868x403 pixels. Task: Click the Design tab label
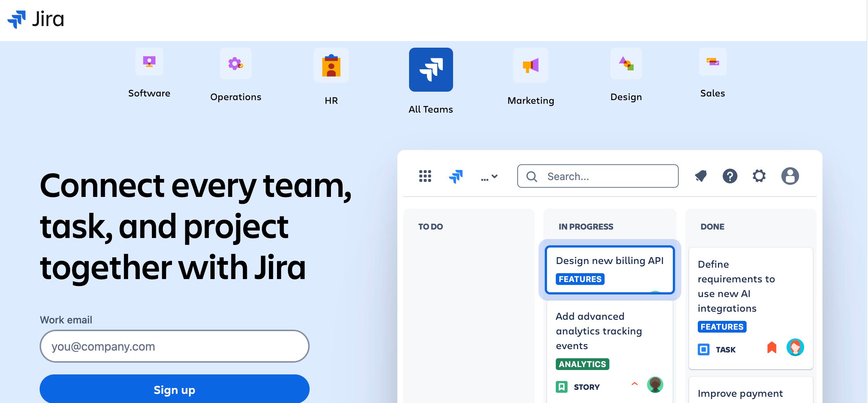(626, 97)
